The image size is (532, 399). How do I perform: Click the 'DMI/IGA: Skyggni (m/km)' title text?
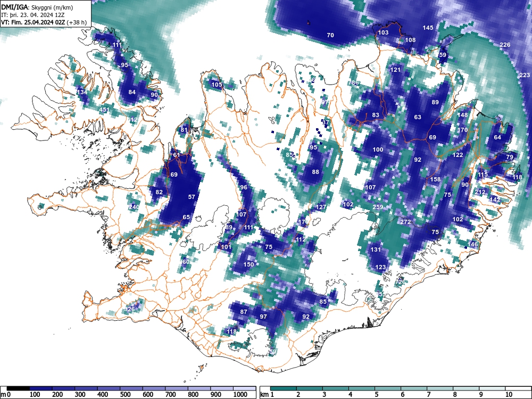[37, 7]
